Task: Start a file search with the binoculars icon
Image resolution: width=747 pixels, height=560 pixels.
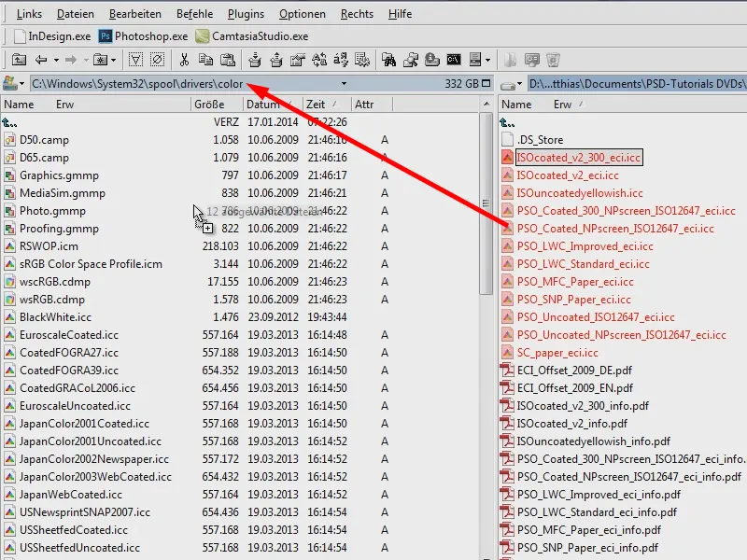Action: pyautogui.click(x=391, y=59)
